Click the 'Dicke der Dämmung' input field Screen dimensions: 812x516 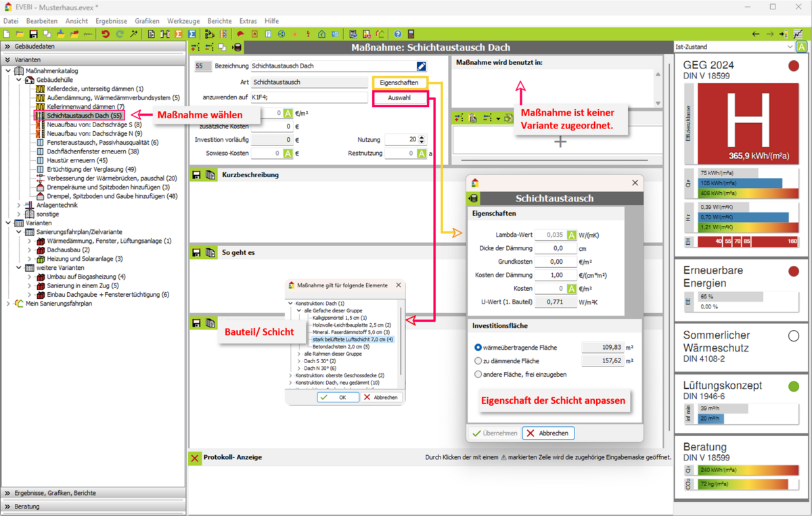click(555, 248)
